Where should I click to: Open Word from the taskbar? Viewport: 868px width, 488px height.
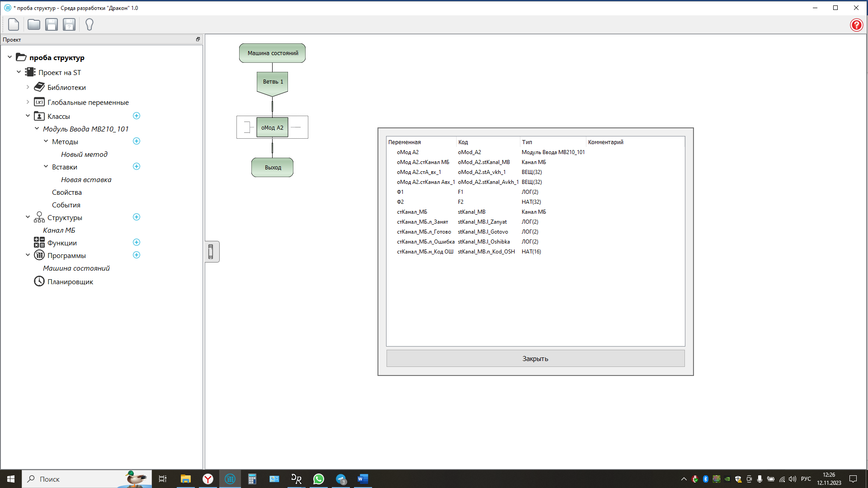click(363, 479)
